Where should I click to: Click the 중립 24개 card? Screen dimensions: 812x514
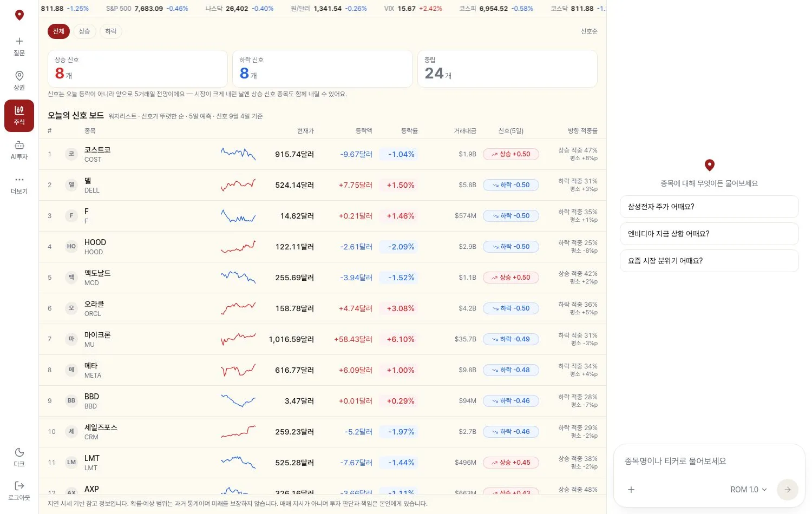coord(507,69)
